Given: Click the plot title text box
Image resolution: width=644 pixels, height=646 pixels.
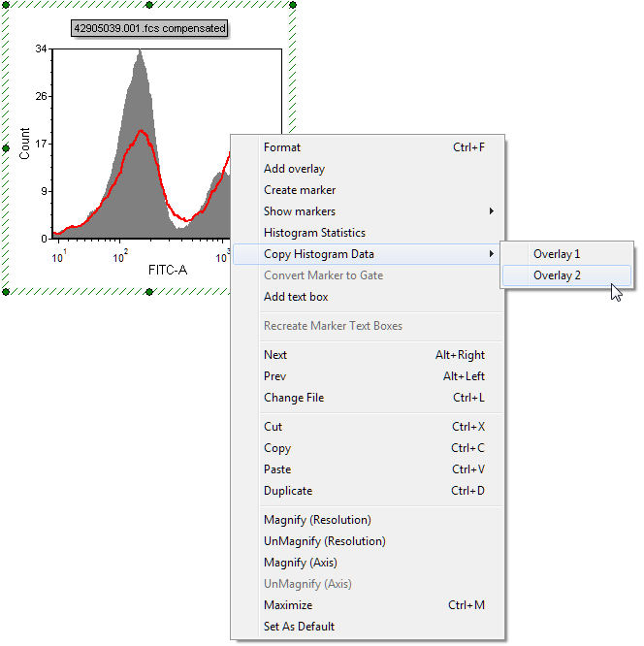Looking at the screenshot, I should pyautogui.click(x=150, y=29).
